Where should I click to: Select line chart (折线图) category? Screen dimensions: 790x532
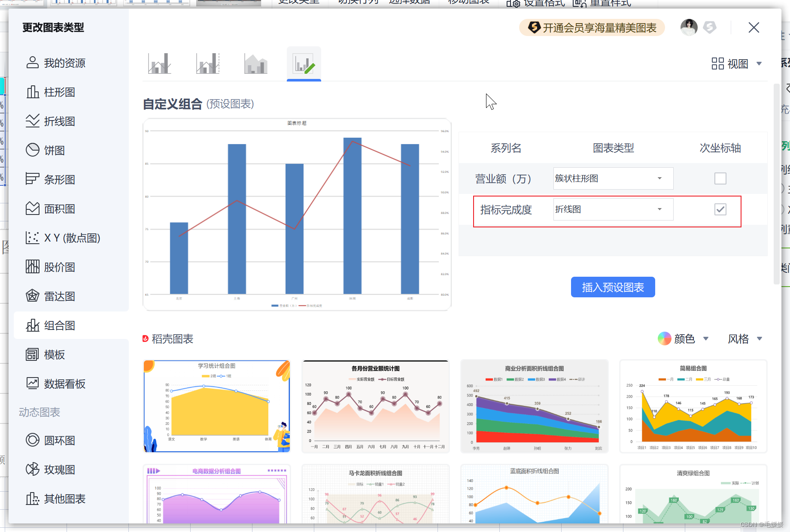point(51,121)
